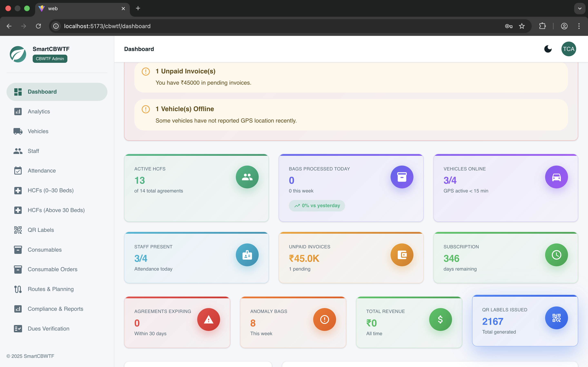The width and height of the screenshot is (588, 367).
Task: Expand the chevron at the window's top right
Action: coord(580,9)
